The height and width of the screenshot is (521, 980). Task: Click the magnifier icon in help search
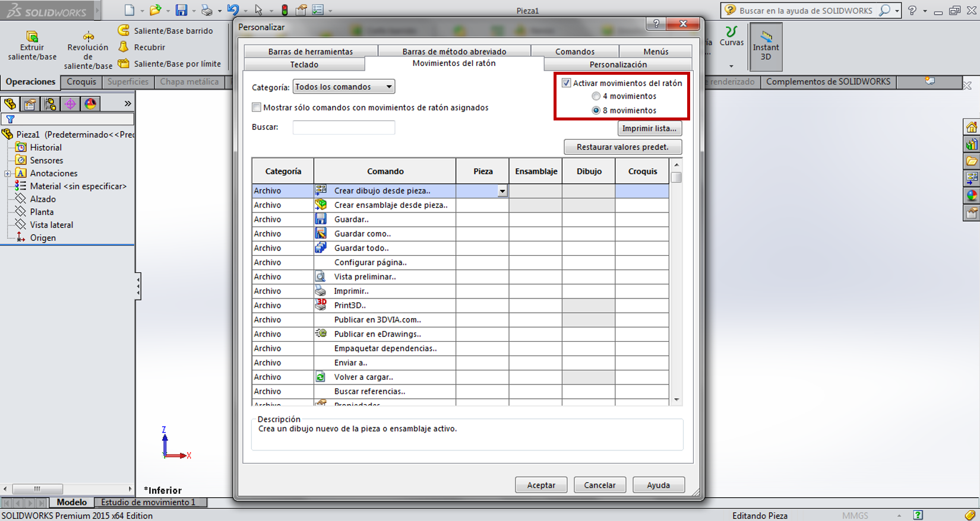click(x=884, y=10)
